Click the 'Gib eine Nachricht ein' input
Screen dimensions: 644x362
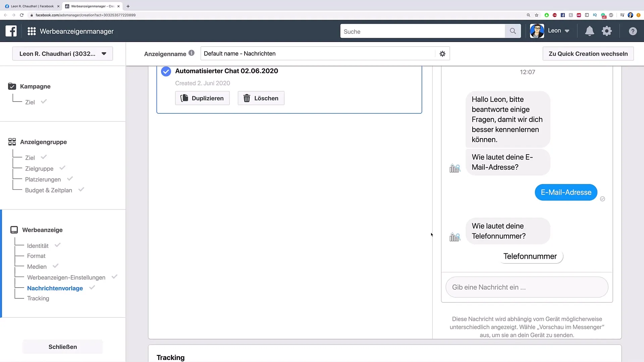[x=527, y=287]
